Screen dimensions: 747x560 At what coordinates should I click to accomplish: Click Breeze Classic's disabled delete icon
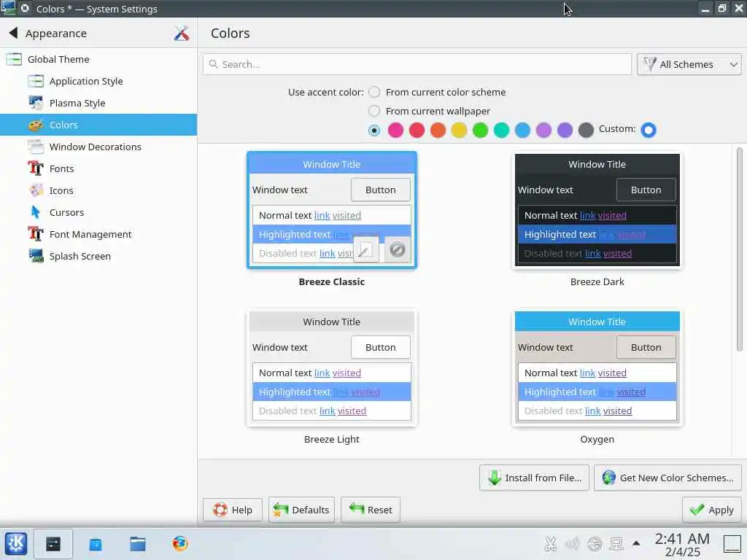(397, 249)
